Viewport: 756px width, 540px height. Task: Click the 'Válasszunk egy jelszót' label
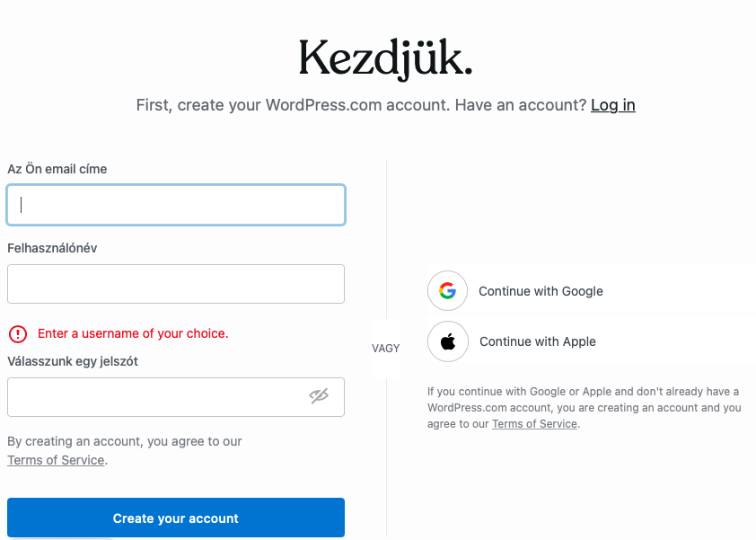(x=73, y=361)
